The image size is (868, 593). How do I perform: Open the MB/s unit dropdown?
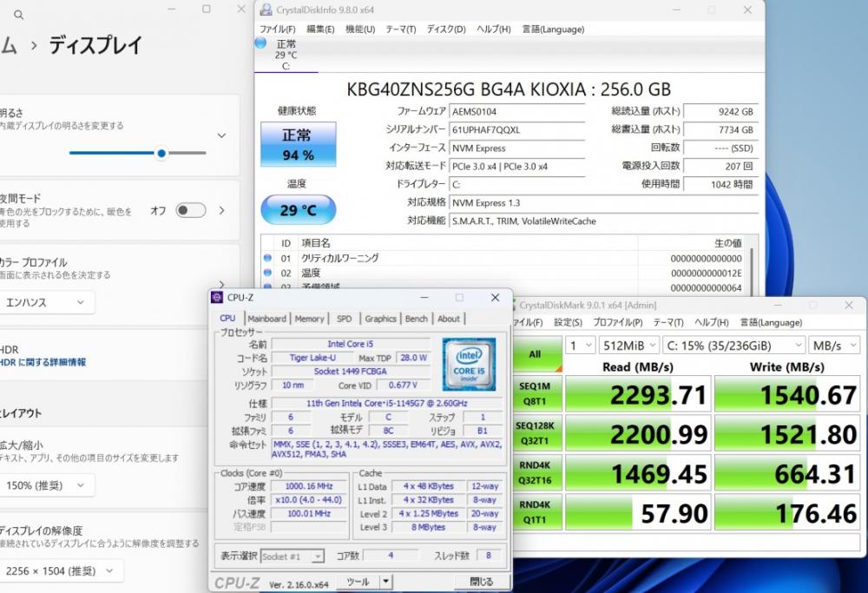(835, 346)
